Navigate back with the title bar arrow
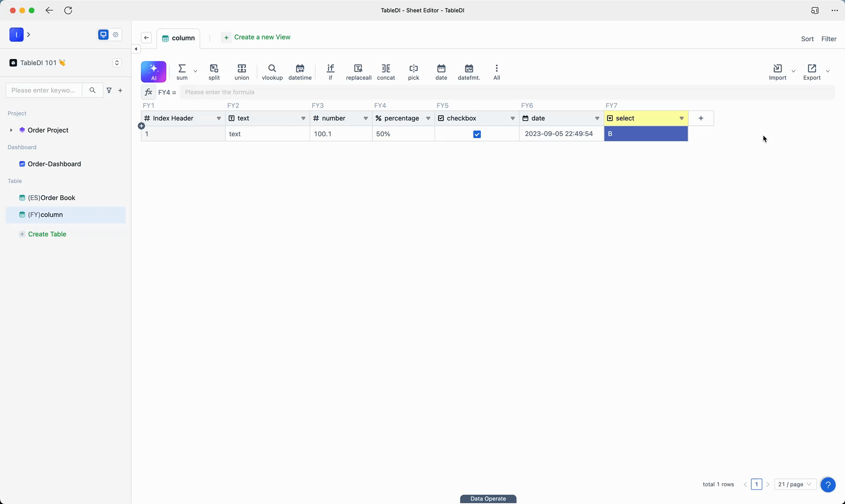The width and height of the screenshot is (845, 504). (49, 10)
